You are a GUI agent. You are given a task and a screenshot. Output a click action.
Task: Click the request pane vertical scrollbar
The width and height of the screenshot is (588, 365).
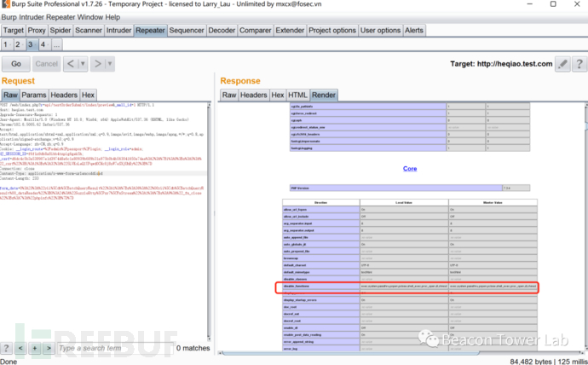[209, 222]
